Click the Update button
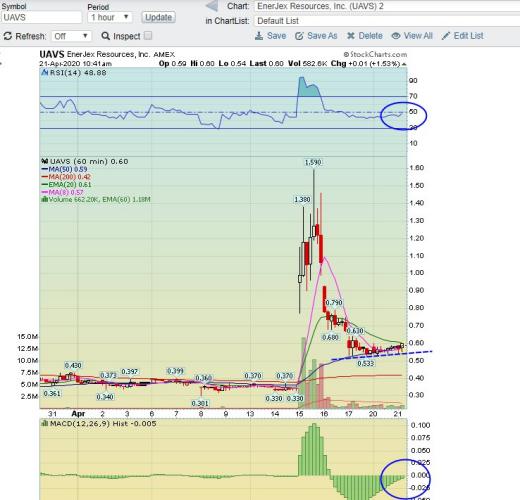 [x=158, y=17]
